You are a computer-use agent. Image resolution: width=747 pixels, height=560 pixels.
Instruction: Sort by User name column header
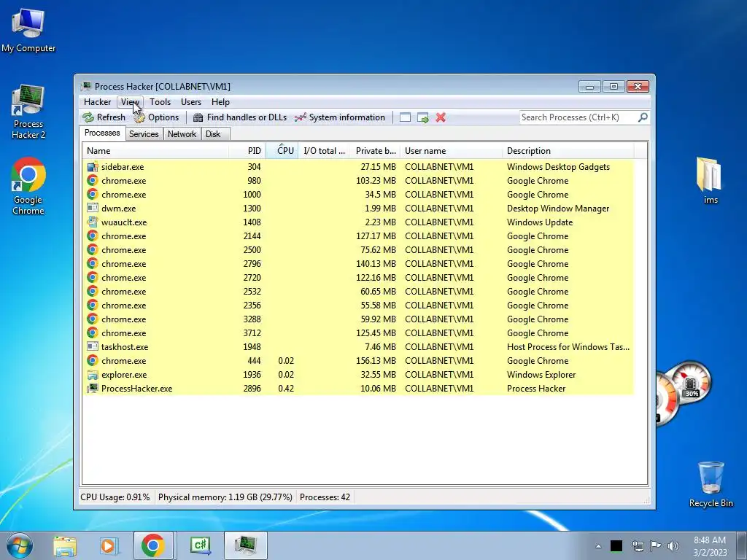coord(451,151)
